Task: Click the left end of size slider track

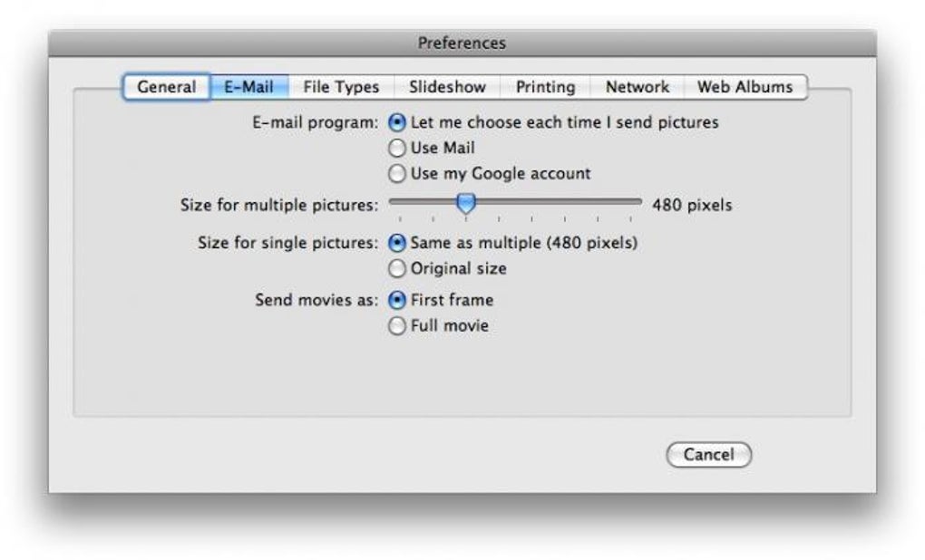Action: tap(393, 201)
